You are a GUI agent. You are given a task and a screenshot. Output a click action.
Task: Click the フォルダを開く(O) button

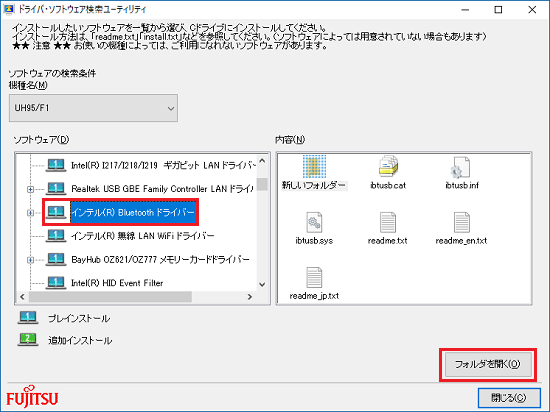[488, 364]
